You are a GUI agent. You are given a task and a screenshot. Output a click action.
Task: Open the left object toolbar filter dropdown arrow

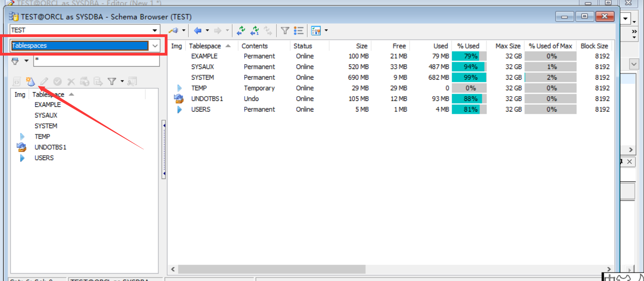[x=122, y=82]
